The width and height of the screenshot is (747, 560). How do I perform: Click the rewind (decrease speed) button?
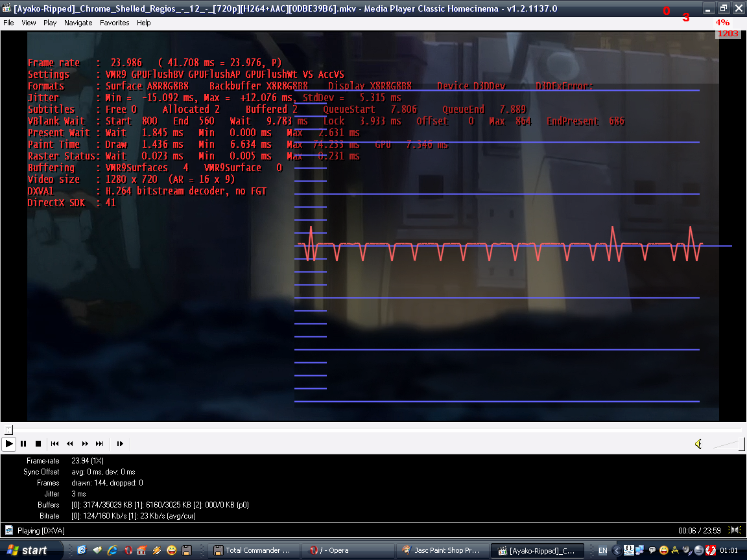click(x=70, y=444)
